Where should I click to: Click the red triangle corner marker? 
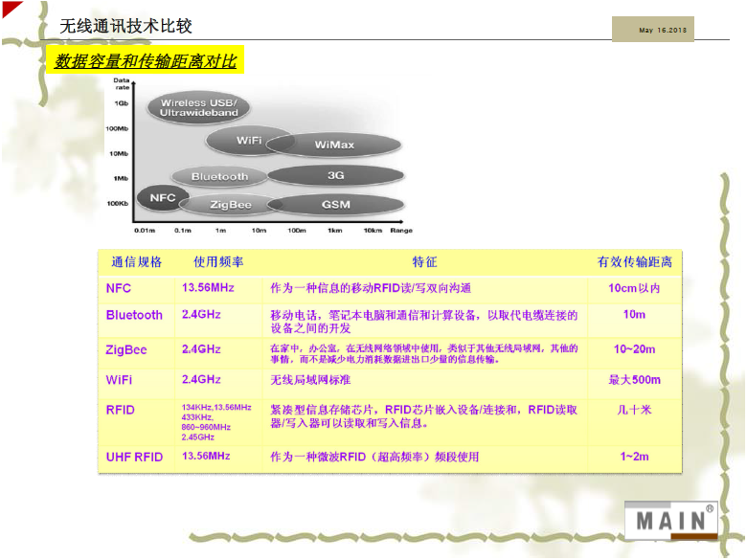[11, 8]
